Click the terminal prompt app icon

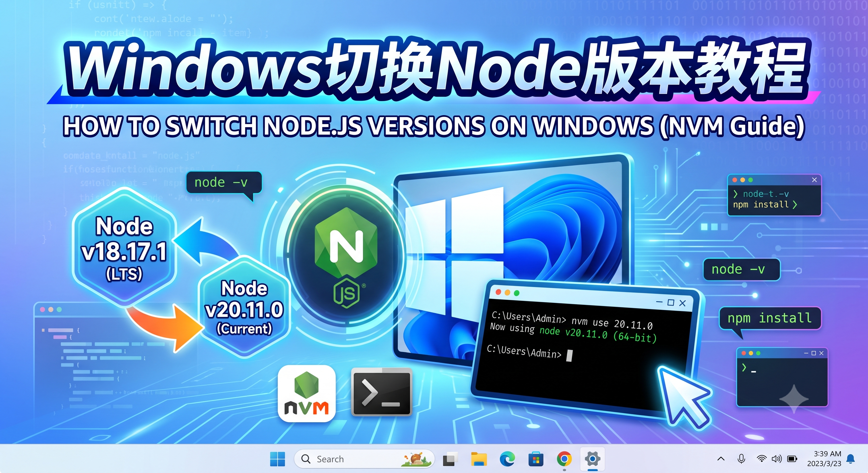pyautogui.click(x=381, y=392)
